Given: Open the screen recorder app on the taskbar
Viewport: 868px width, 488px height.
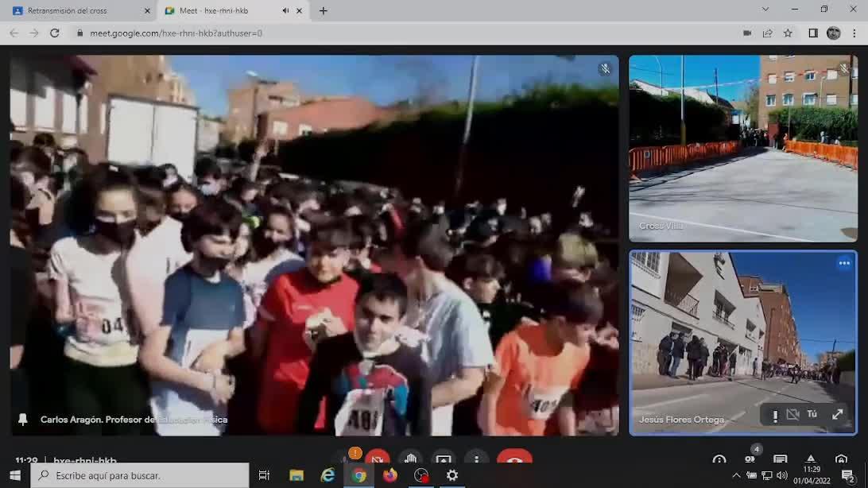Looking at the screenshot, I should click(421, 475).
